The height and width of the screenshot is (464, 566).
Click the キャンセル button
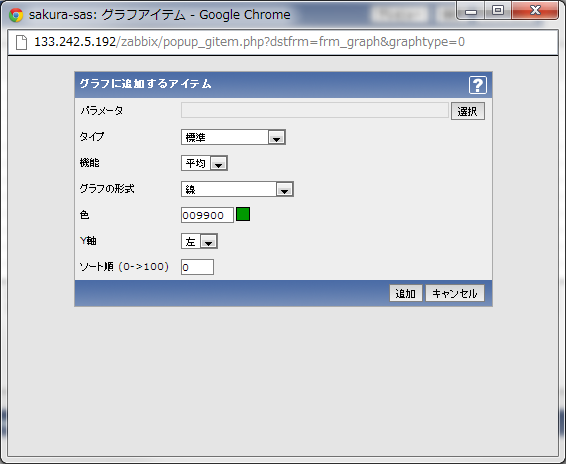point(455,293)
